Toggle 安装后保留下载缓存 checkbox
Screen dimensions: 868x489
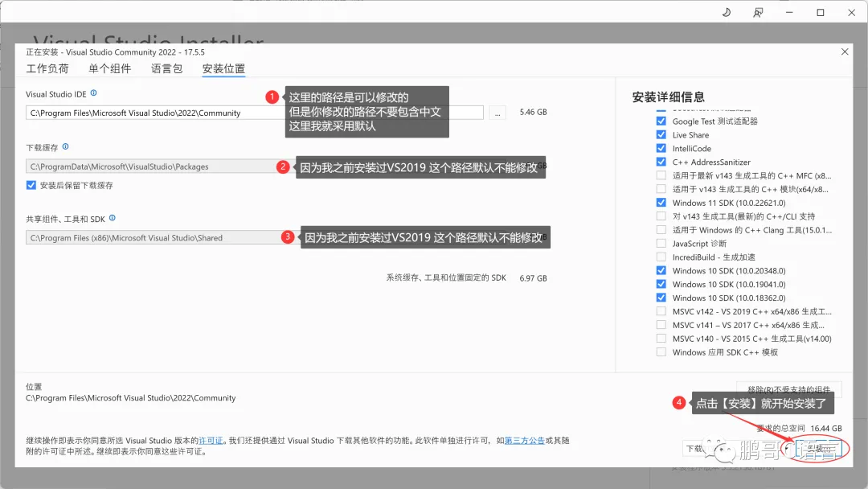pos(31,185)
